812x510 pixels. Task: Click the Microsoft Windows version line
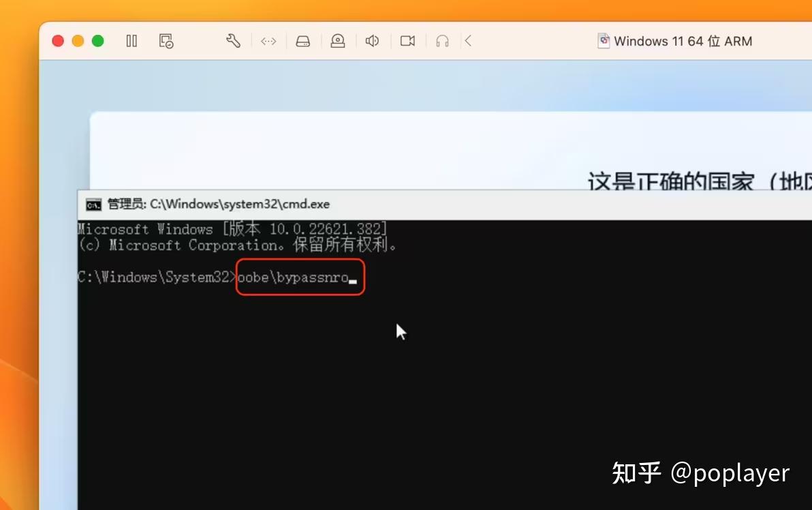232,228
